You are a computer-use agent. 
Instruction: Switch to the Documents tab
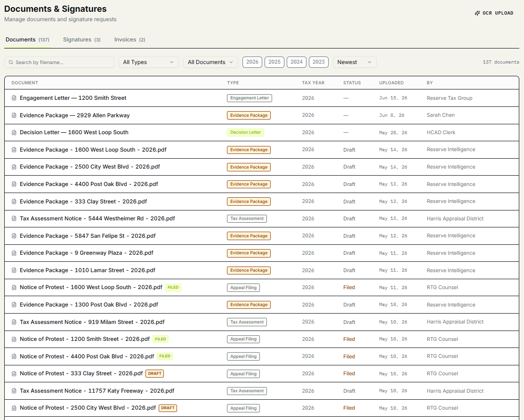click(27, 40)
